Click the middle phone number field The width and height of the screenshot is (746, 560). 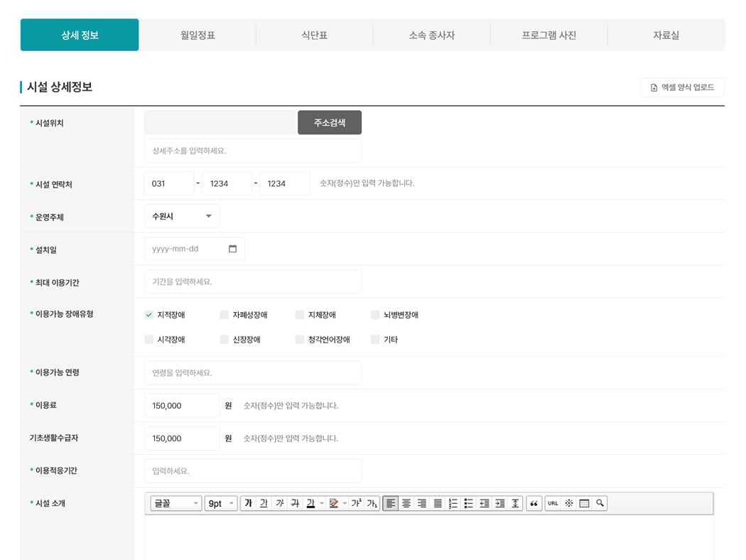coord(227,183)
